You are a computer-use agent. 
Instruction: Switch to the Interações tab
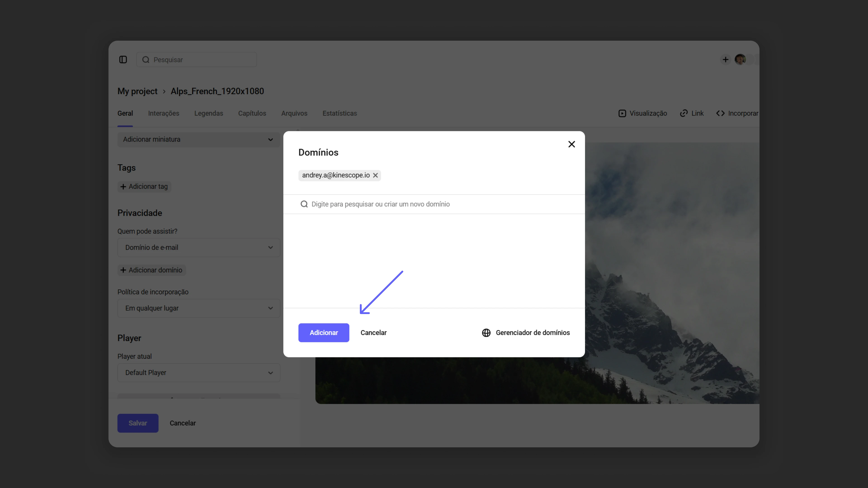point(163,113)
